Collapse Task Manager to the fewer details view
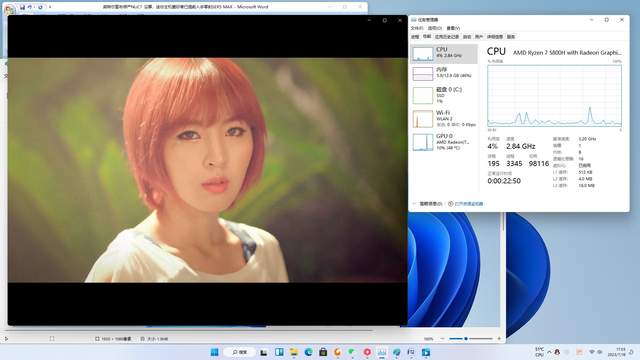 pyautogui.click(x=427, y=204)
